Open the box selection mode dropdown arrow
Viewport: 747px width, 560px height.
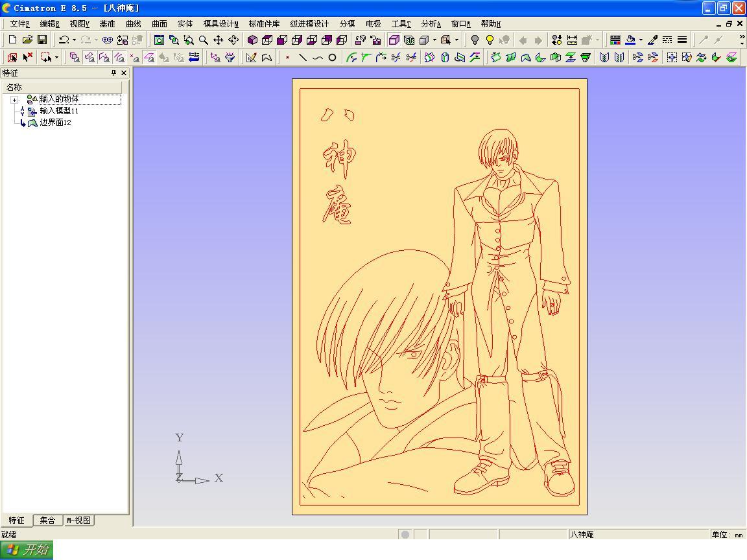coord(56,58)
